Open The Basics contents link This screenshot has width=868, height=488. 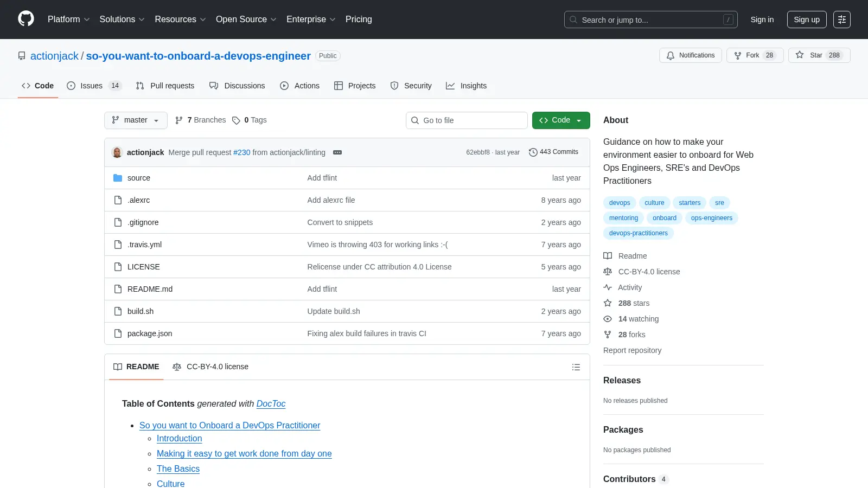[178, 469]
